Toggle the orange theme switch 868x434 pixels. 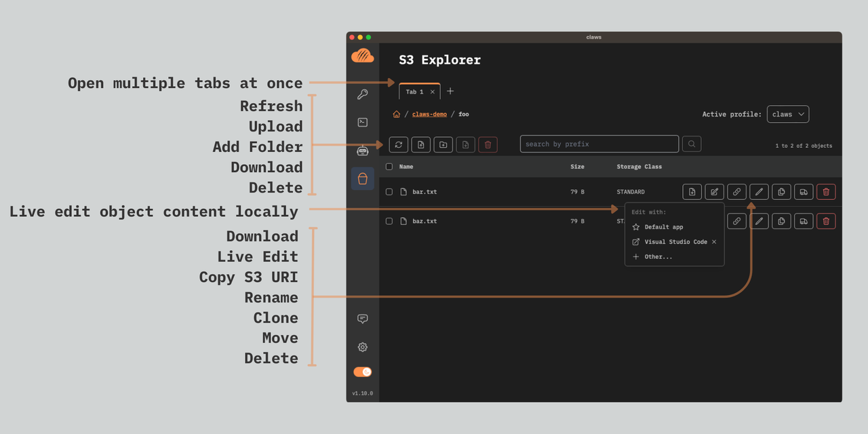363,372
